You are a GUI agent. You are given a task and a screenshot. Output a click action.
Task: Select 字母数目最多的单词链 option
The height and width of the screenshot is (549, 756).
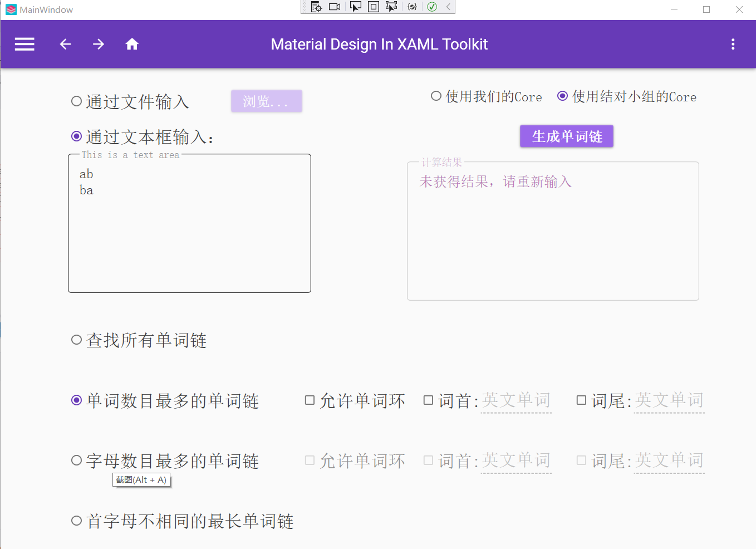click(x=165, y=460)
